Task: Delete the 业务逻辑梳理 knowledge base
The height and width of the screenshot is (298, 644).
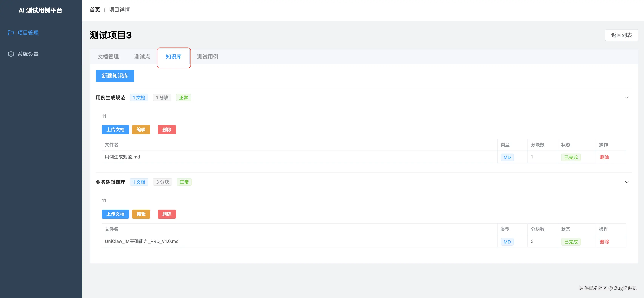Action: [166, 214]
